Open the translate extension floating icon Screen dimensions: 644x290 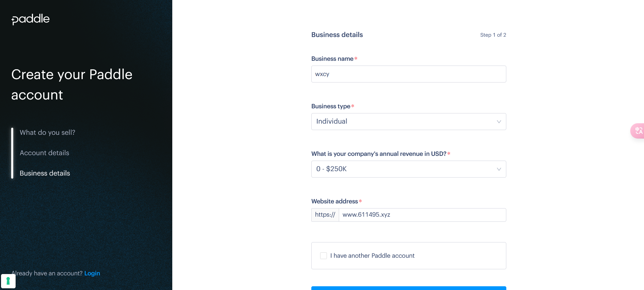click(638, 131)
